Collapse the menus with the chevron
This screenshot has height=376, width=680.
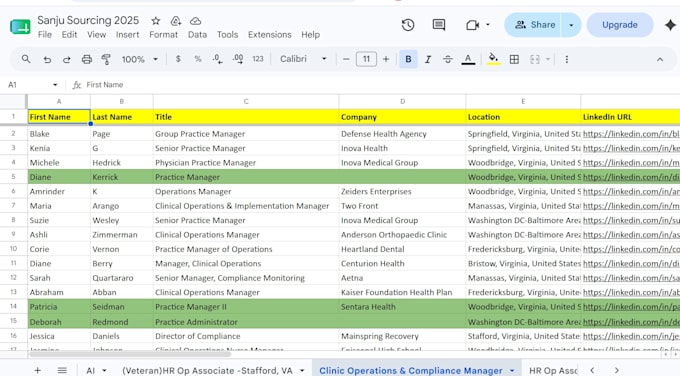point(660,59)
